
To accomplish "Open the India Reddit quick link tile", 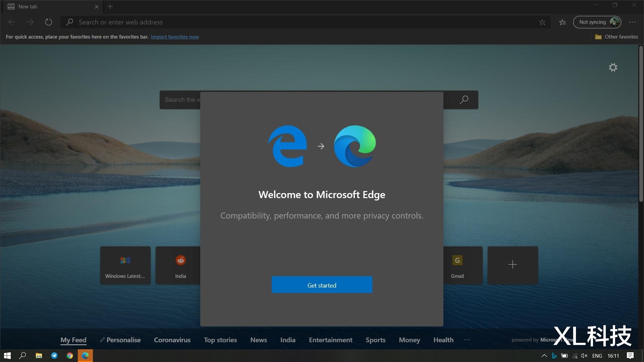I will 178,265.
